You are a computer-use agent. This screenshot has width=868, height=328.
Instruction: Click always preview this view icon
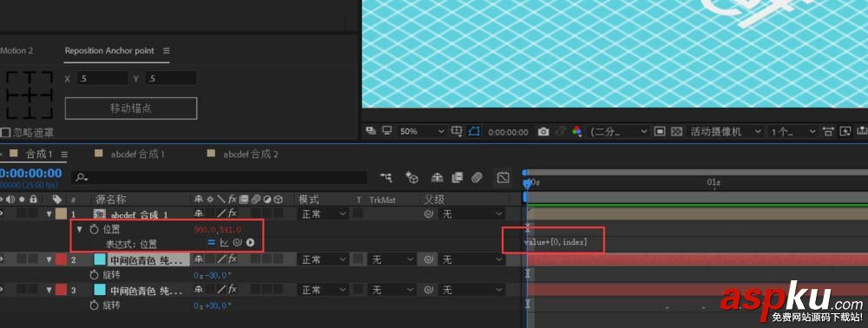point(371,131)
